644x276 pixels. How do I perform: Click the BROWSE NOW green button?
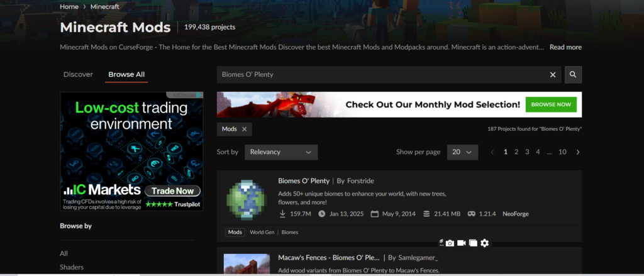551,104
